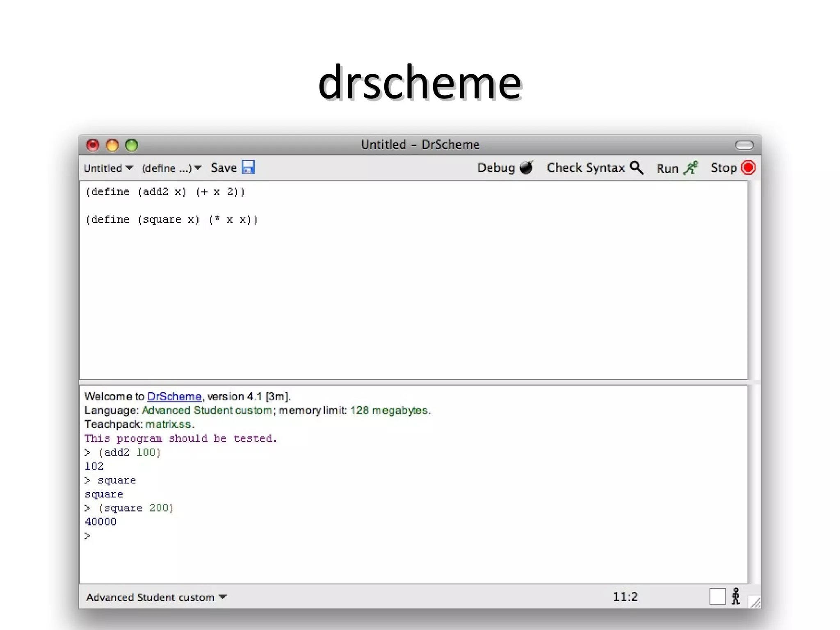Image resolution: width=840 pixels, height=630 pixels.
Task: Click the green Run runner icon
Action: pyautogui.click(x=691, y=167)
